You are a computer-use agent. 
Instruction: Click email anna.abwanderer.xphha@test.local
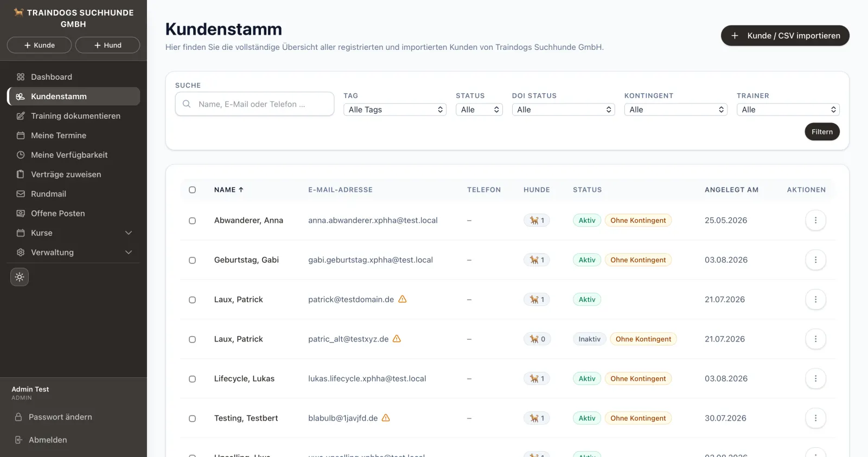(373, 220)
